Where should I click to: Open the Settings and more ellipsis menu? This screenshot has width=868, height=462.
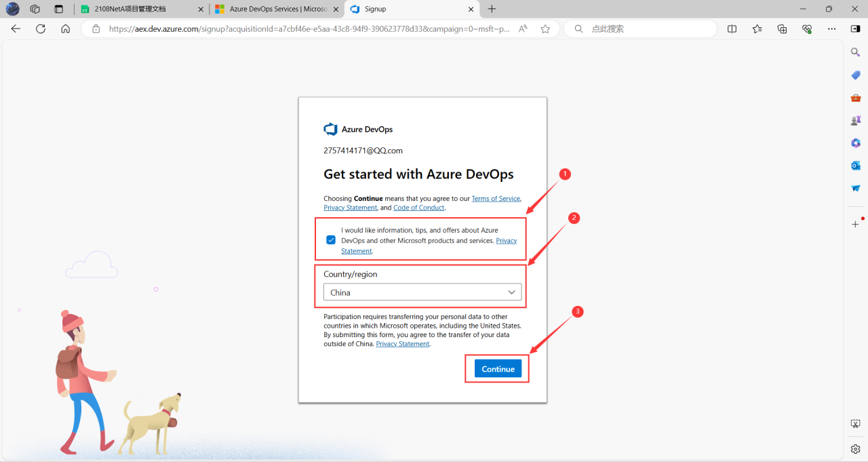pyautogui.click(x=831, y=28)
